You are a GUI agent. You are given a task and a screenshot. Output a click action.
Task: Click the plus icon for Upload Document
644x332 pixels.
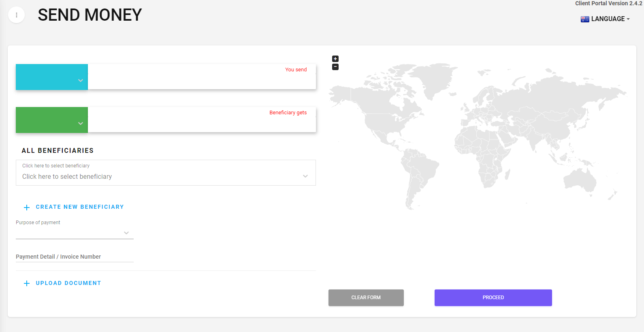pos(27,283)
